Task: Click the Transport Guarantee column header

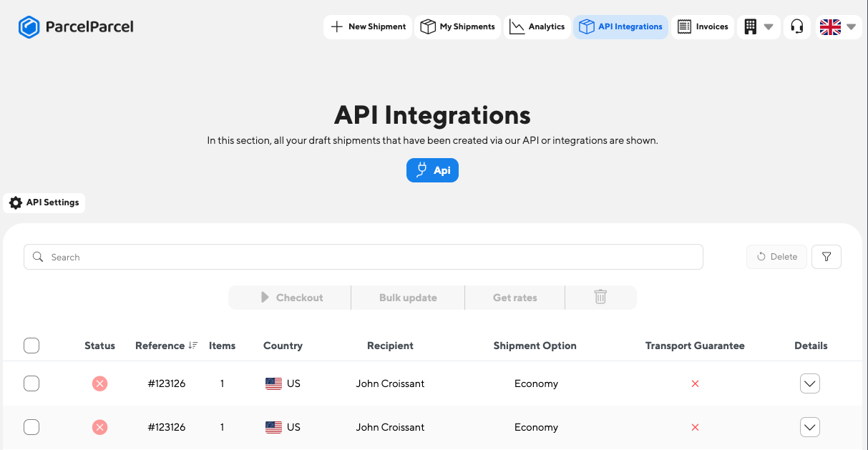Action: pos(695,346)
